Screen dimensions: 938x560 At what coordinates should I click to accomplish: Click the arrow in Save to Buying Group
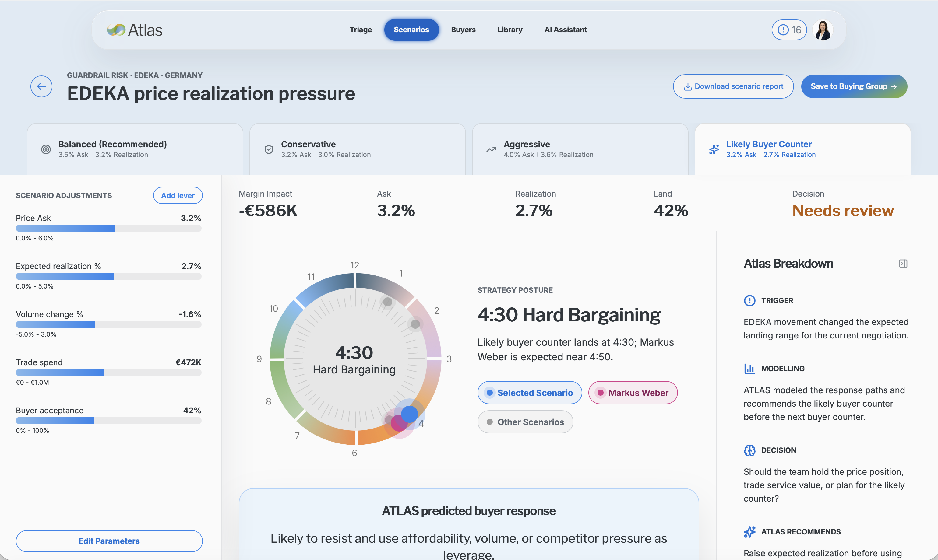coord(894,86)
